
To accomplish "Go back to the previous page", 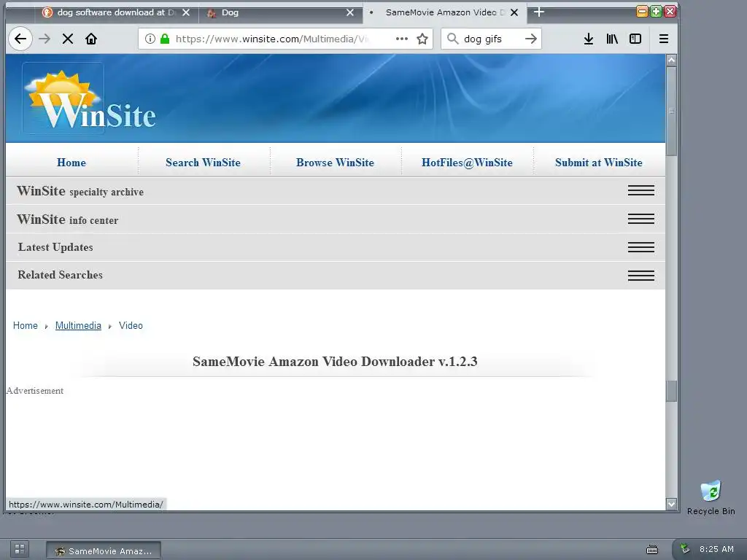I will tap(20, 39).
